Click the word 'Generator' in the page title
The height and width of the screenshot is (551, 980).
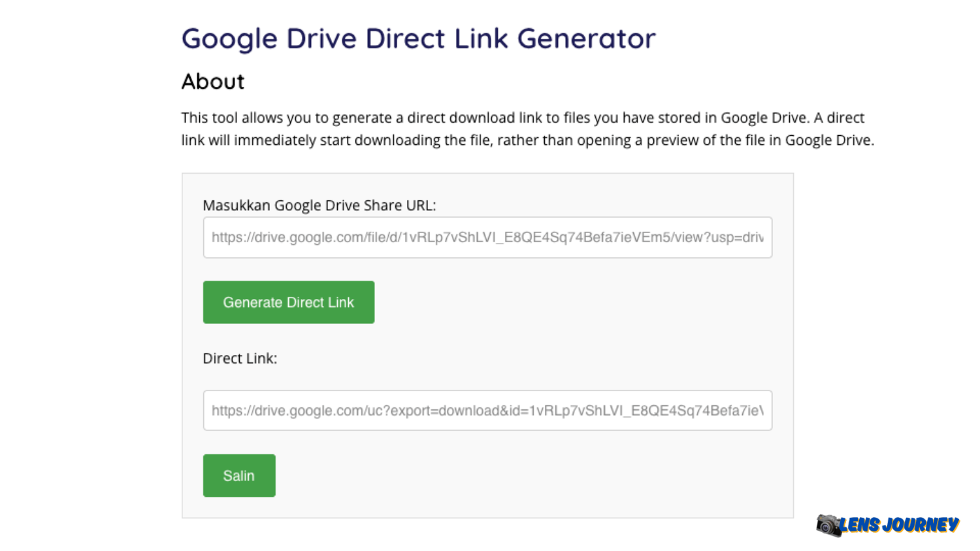[x=586, y=39]
